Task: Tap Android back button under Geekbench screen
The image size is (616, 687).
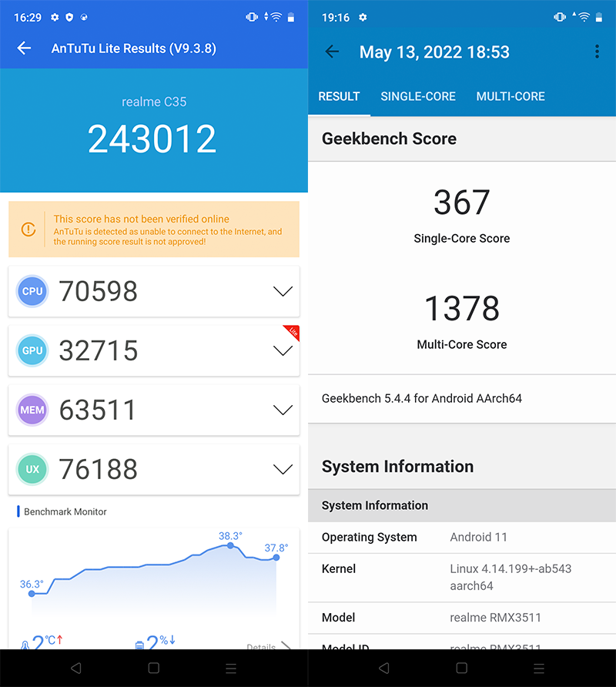Action: click(x=384, y=668)
